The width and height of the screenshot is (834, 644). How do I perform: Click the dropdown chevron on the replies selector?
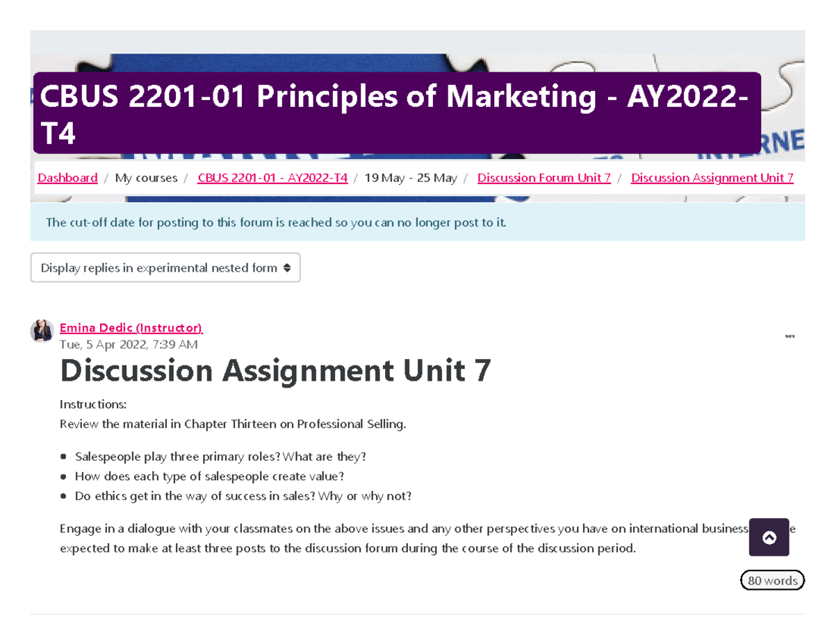tap(288, 267)
